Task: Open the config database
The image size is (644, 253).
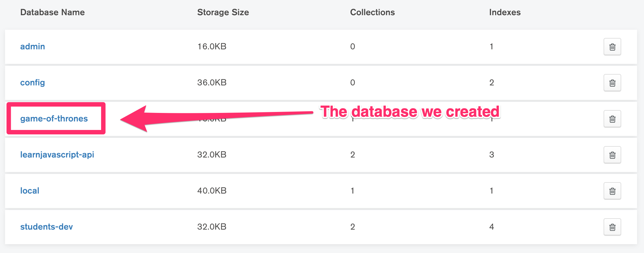Action: pos(32,83)
